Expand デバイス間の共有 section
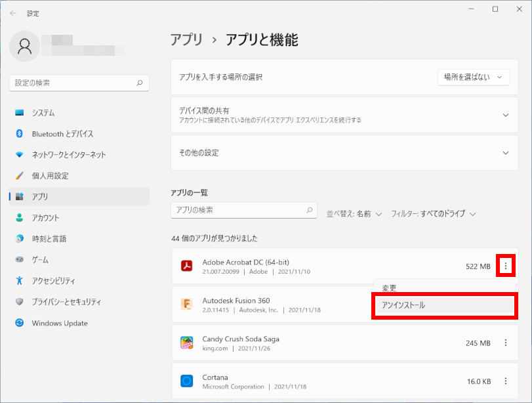532x403 pixels. click(505, 115)
